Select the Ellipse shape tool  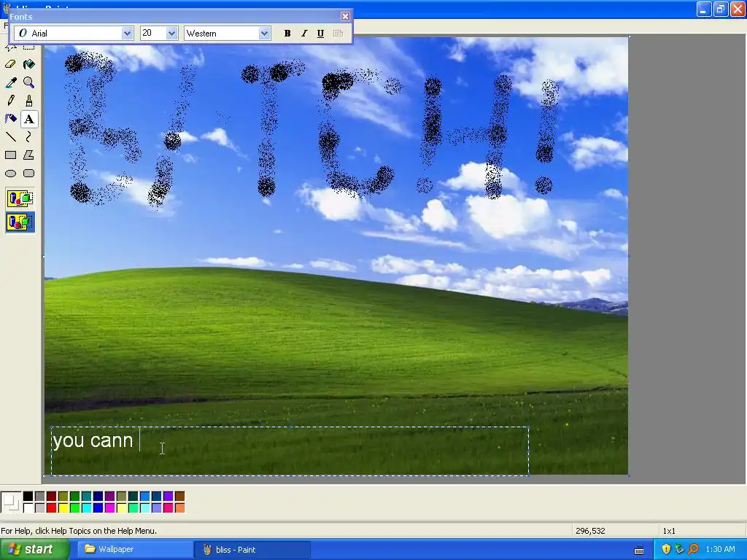point(10,174)
